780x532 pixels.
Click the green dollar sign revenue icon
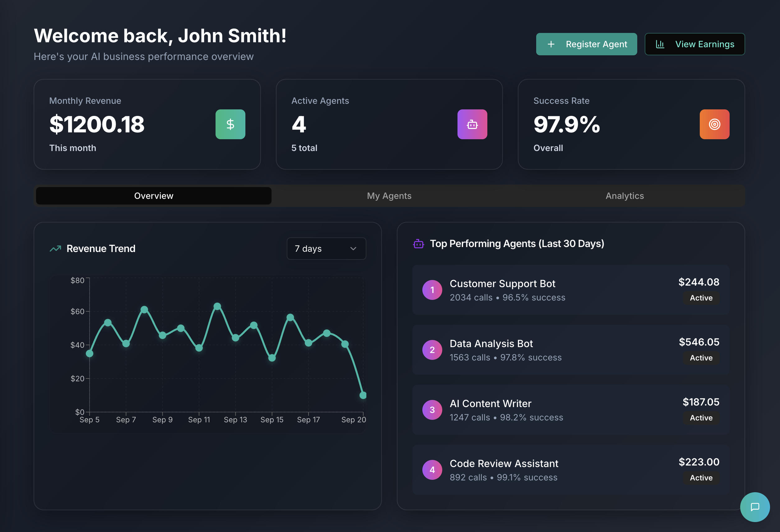[x=230, y=124]
